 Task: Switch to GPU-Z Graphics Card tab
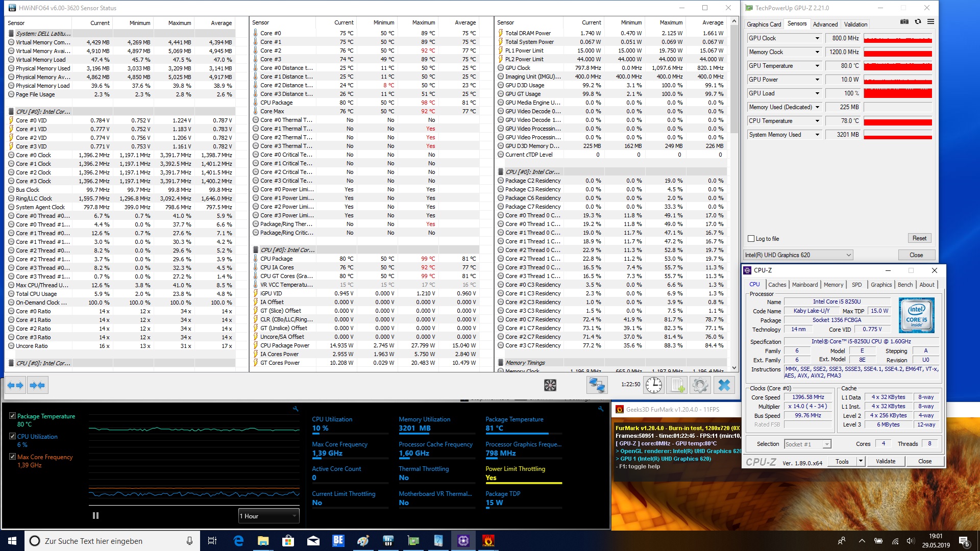(764, 24)
